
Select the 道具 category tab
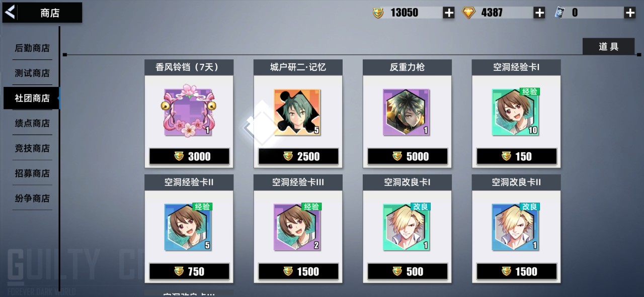pos(608,47)
